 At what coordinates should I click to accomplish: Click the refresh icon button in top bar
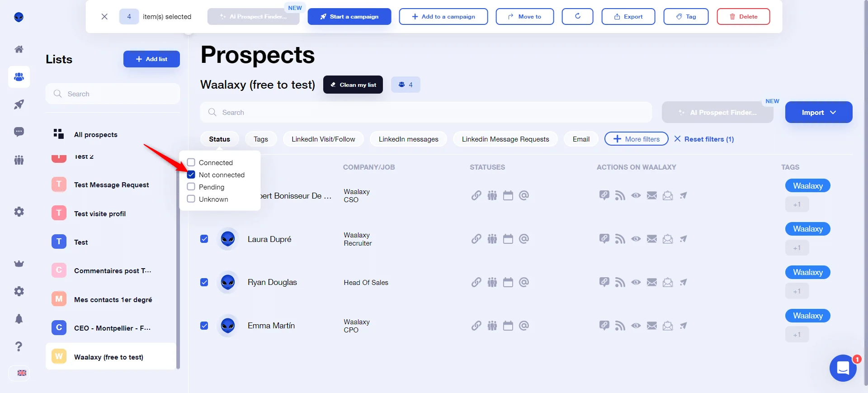pyautogui.click(x=577, y=16)
